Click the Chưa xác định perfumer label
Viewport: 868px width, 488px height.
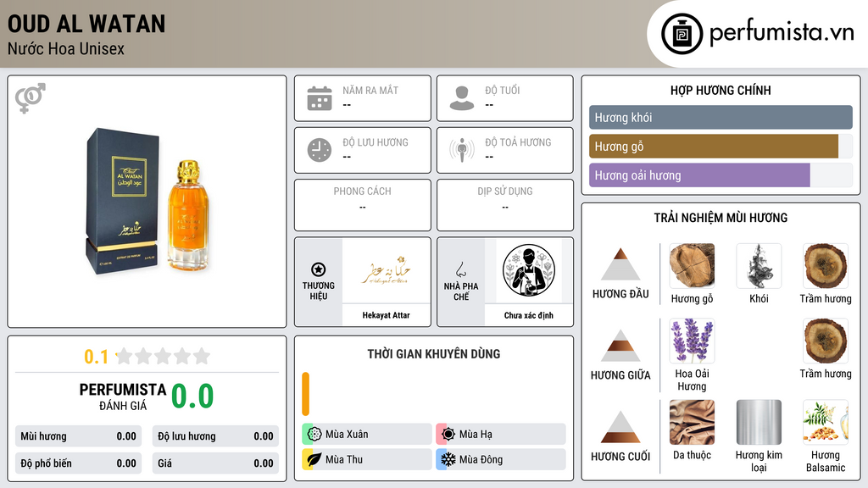(529, 315)
